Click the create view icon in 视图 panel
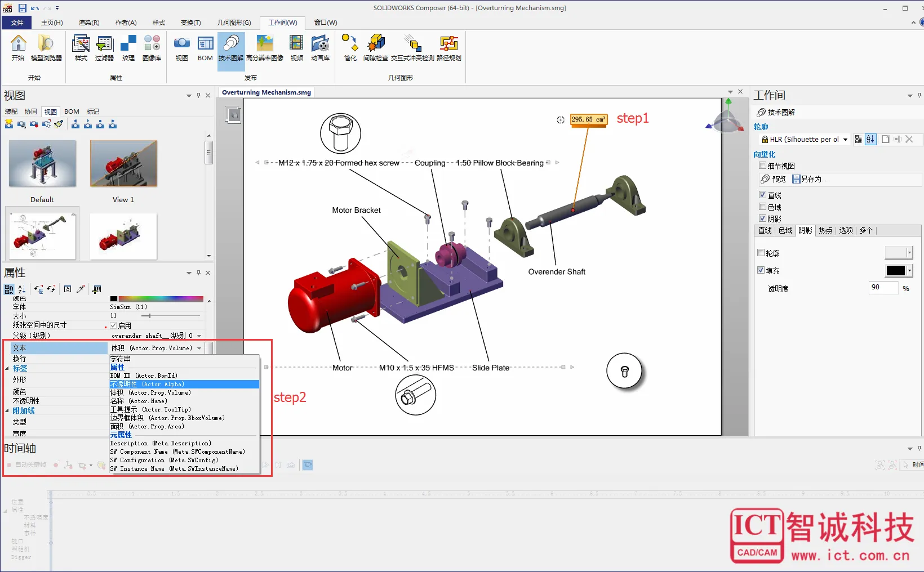Image resolution: width=924 pixels, height=572 pixels. click(x=9, y=124)
